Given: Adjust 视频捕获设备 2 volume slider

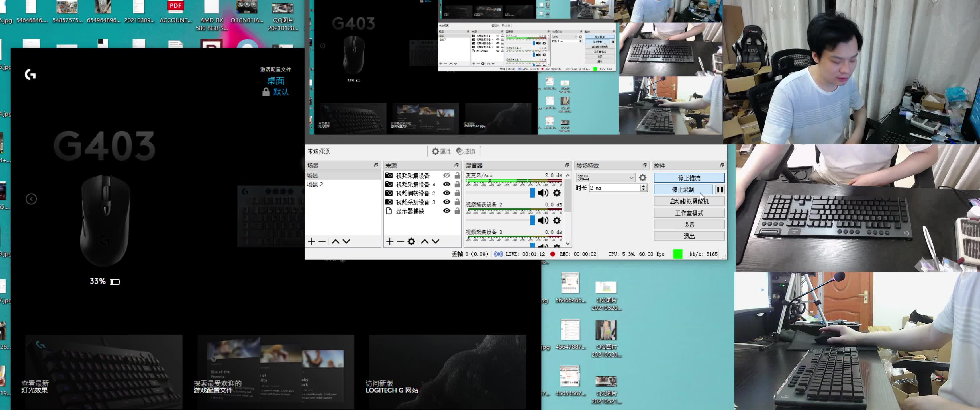Looking at the screenshot, I should 532,220.
